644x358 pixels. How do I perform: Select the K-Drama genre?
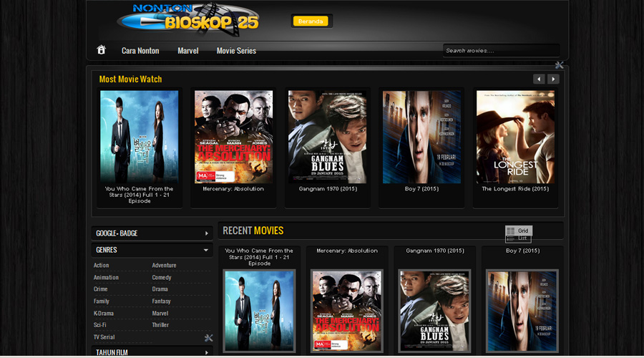(104, 313)
